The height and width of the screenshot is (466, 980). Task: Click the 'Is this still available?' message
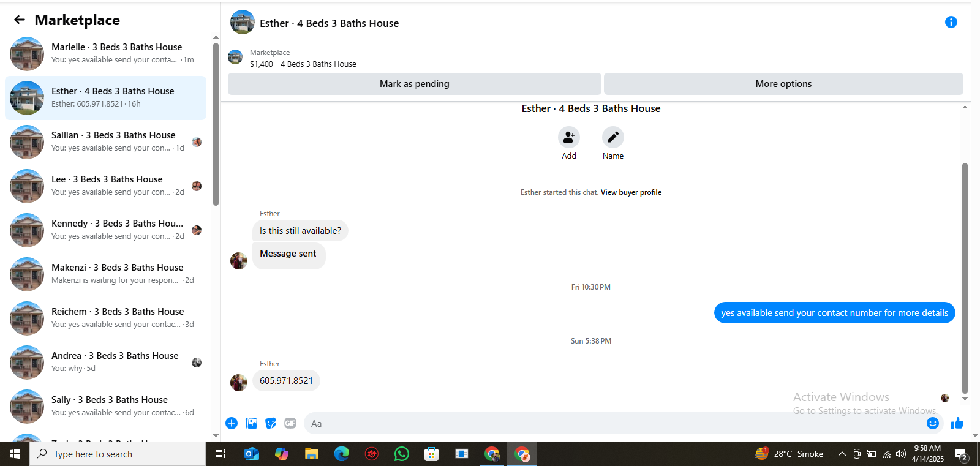(300, 231)
